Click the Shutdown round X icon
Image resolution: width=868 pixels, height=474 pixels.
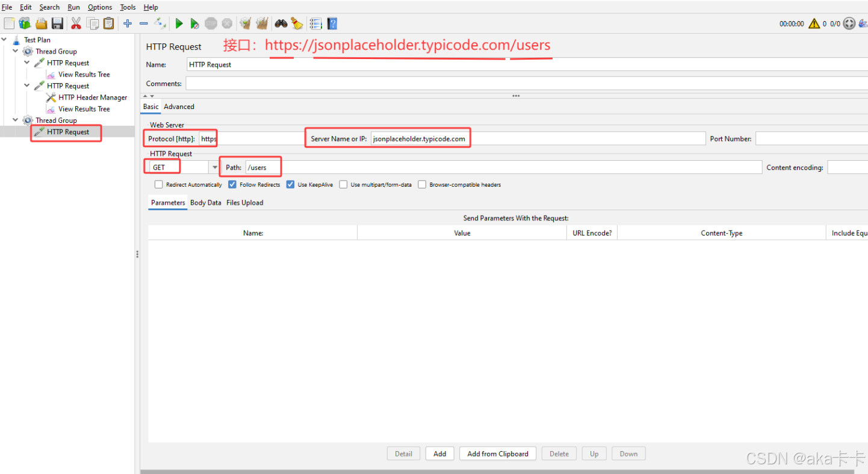pyautogui.click(x=227, y=23)
